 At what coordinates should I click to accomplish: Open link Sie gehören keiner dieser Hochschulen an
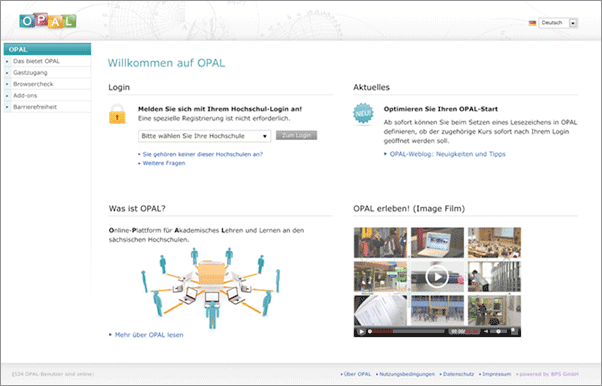(203, 154)
